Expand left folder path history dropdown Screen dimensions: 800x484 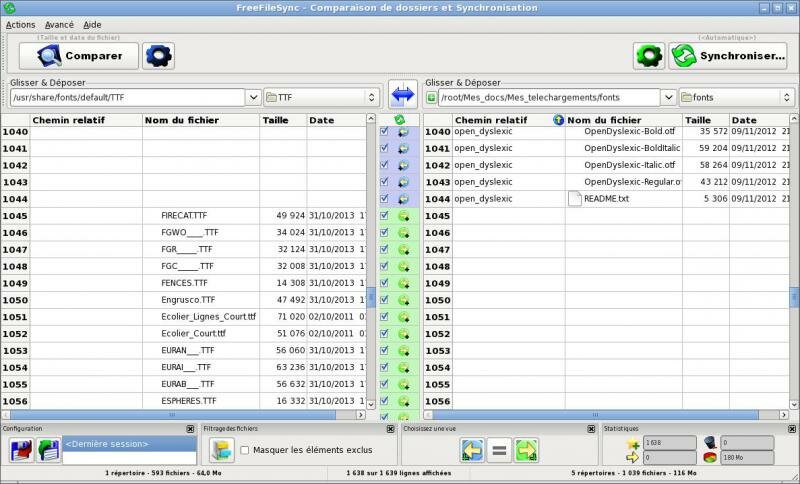[254, 97]
